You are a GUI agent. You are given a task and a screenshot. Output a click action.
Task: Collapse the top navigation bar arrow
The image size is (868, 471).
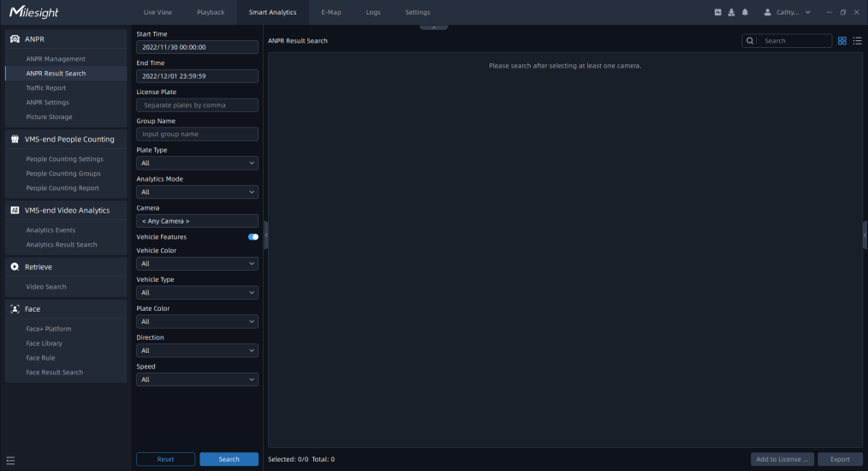click(434, 27)
